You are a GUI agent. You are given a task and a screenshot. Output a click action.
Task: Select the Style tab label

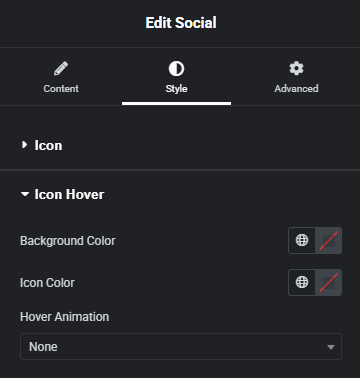click(176, 89)
